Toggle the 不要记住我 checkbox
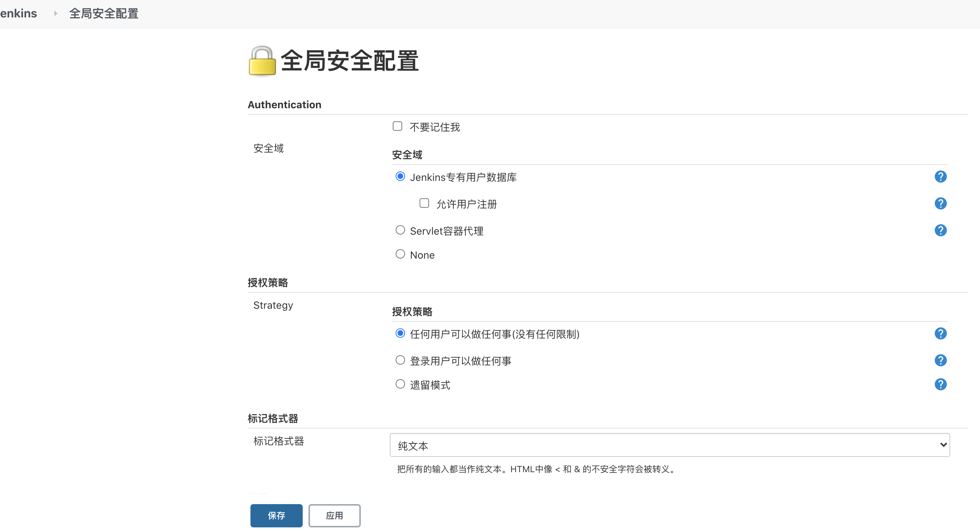The image size is (980, 531). [397, 126]
